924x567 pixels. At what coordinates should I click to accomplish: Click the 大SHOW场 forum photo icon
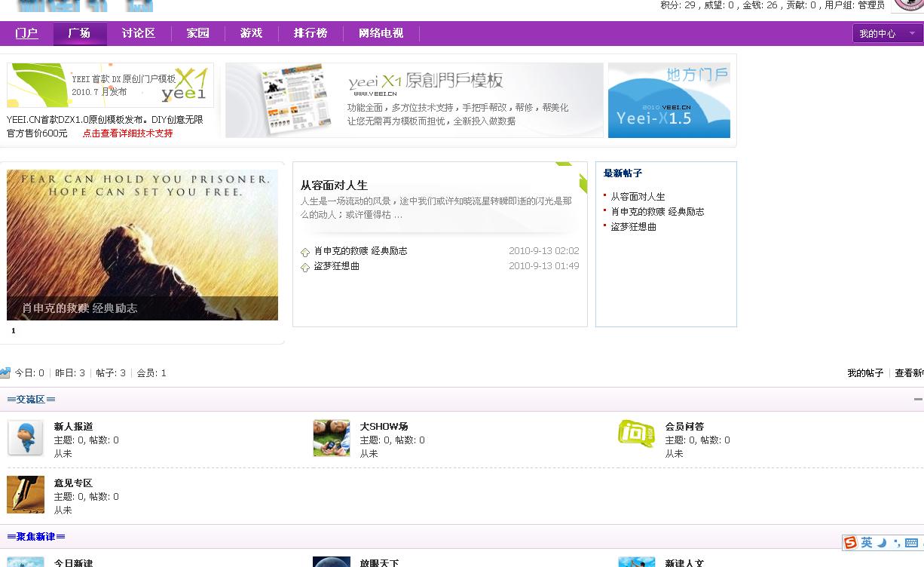tap(332, 438)
